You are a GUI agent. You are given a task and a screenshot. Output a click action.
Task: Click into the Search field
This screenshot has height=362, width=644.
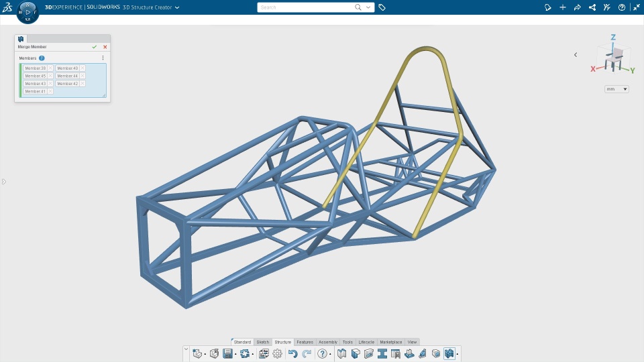pos(306,7)
